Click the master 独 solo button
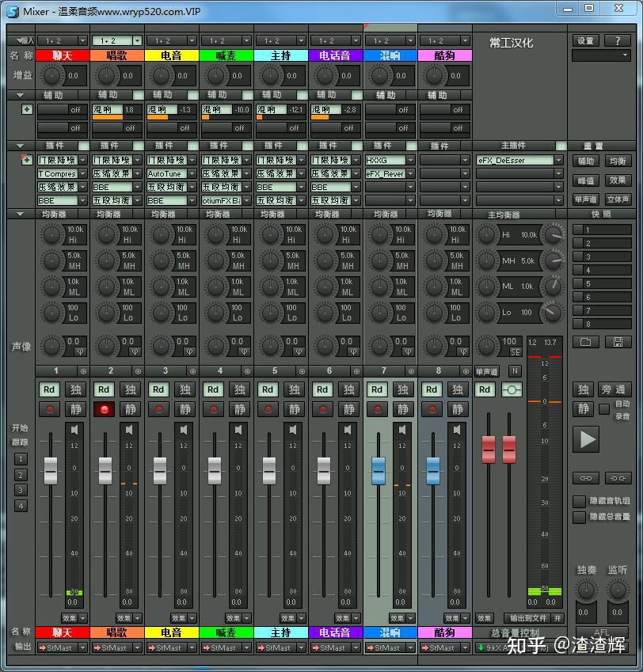The image size is (643, 672). [x=584, y=389]
